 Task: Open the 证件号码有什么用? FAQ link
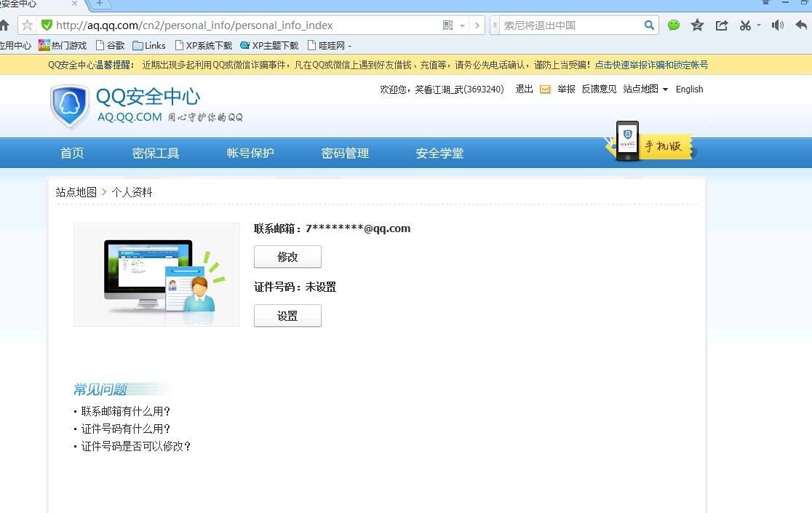coord(126,429)
